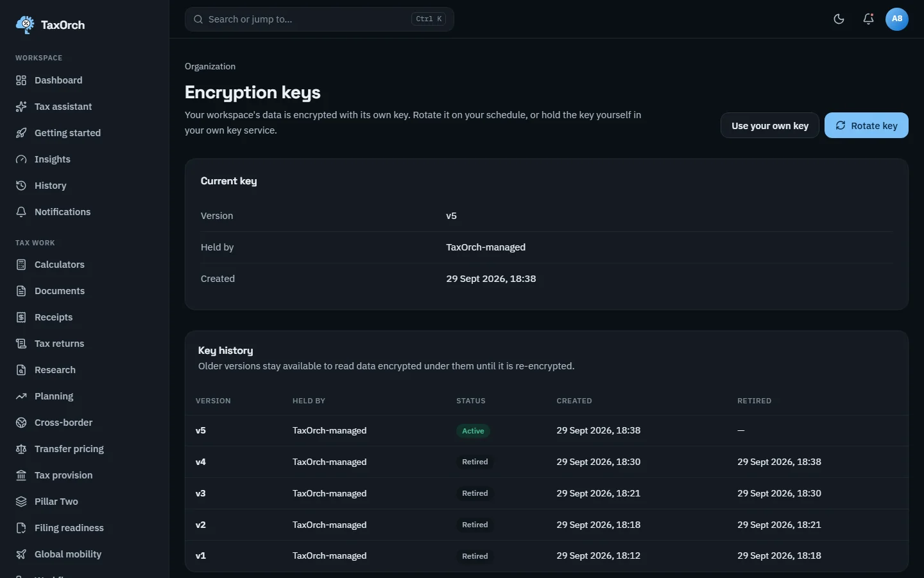Click the Rotate key button
This screenshot has width=924, height=578.
pos(866,125)
